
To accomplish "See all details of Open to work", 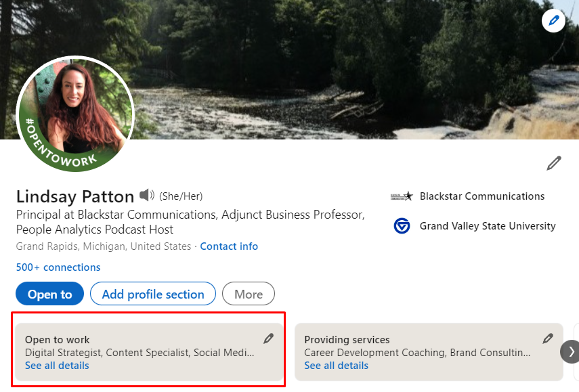I will [57, 365].
